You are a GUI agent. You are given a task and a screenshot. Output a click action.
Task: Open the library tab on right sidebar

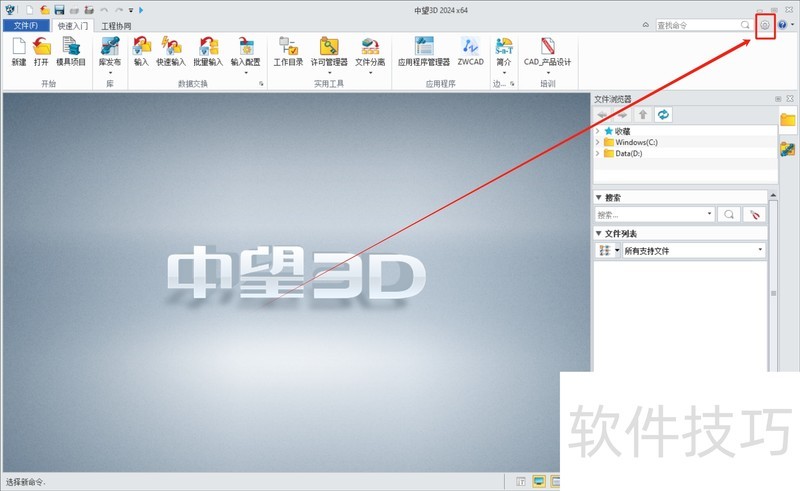788,149
